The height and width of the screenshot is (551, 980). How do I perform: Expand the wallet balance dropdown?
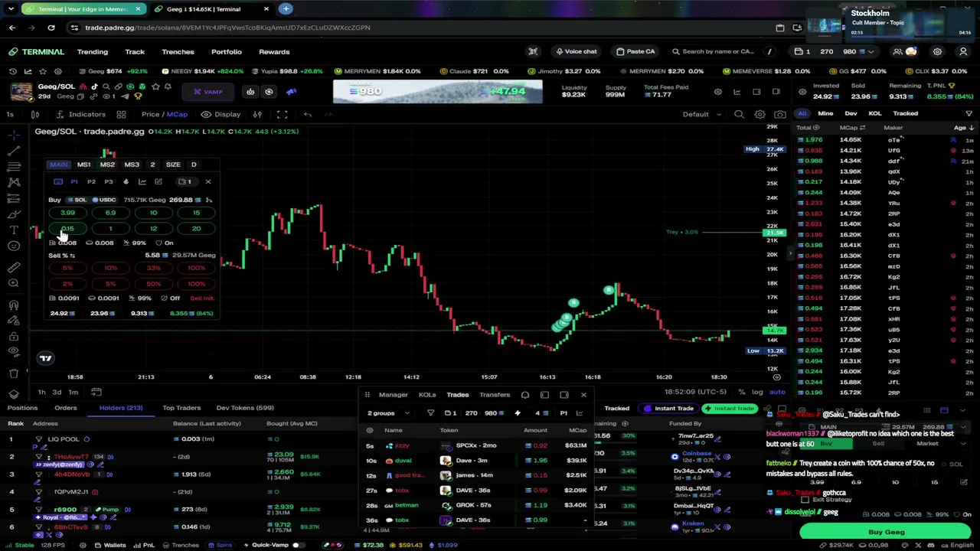coord(871,52)
